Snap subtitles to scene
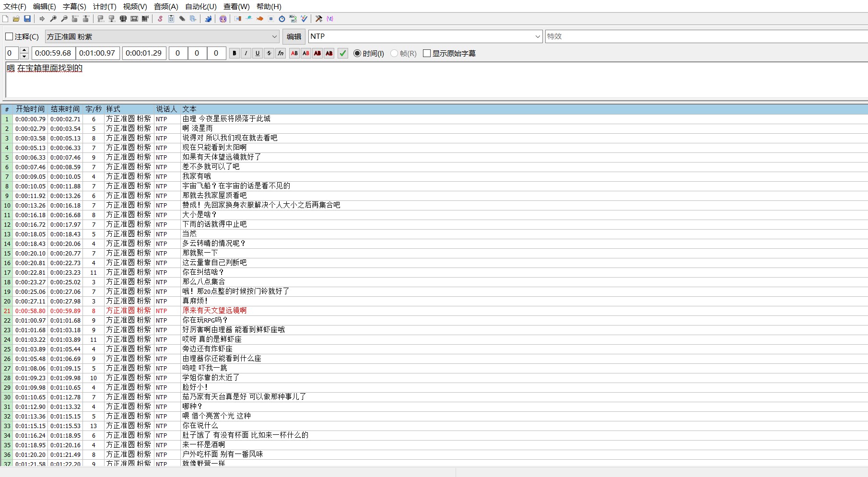 [x=134, y=19]
